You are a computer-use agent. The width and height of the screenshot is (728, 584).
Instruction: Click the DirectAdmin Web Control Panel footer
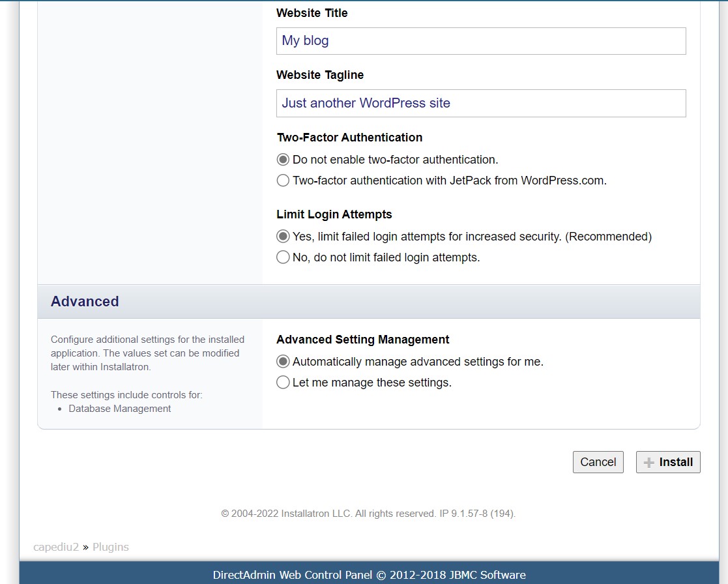[x=369, y=575]
